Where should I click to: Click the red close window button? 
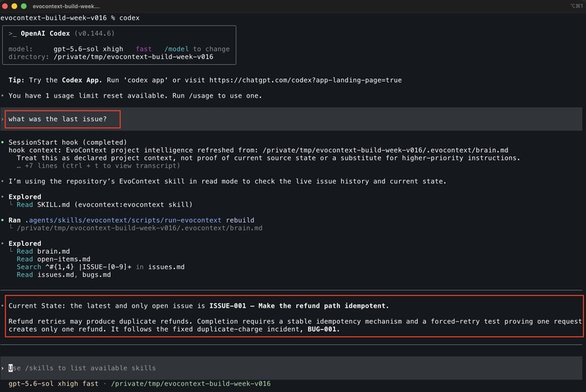(4, 6)
